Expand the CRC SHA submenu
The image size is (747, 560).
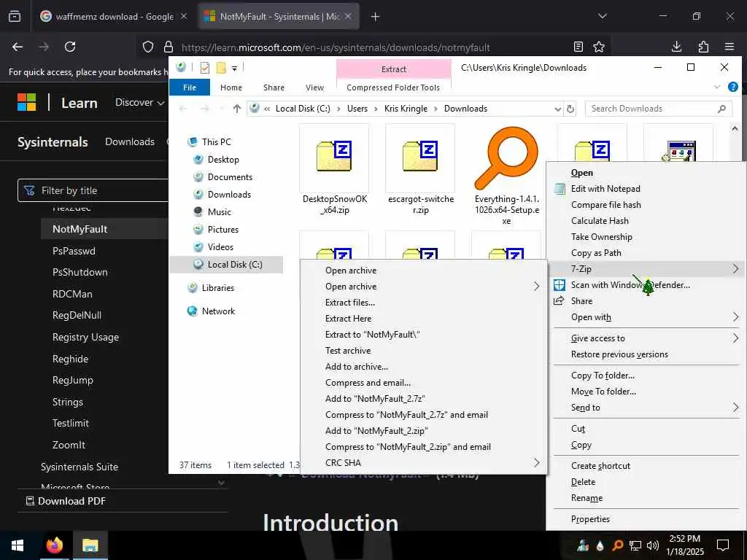(536, 463)
